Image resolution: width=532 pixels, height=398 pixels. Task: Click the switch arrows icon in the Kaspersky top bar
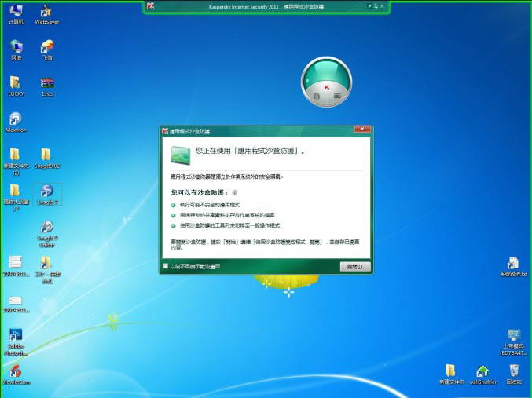pos(376,6)
